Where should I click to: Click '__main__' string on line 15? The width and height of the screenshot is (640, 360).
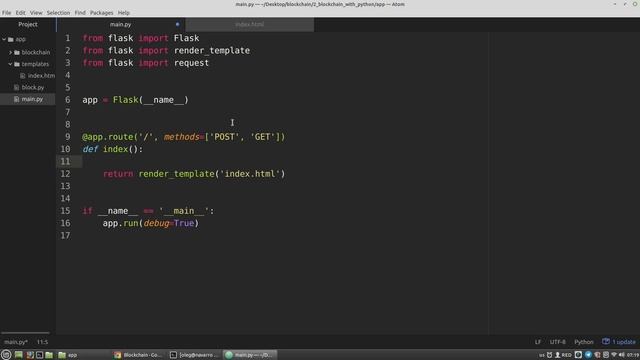click(x=184, y=211)
